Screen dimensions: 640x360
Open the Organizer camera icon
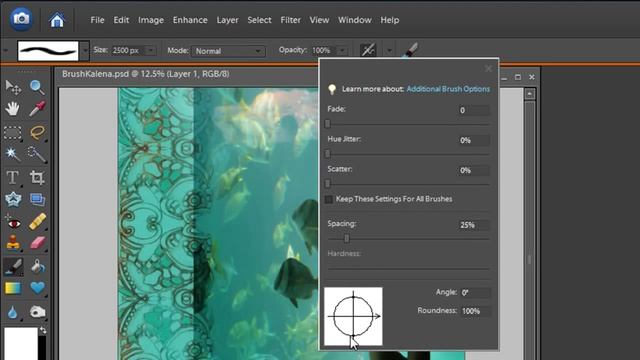click(21, 19)
